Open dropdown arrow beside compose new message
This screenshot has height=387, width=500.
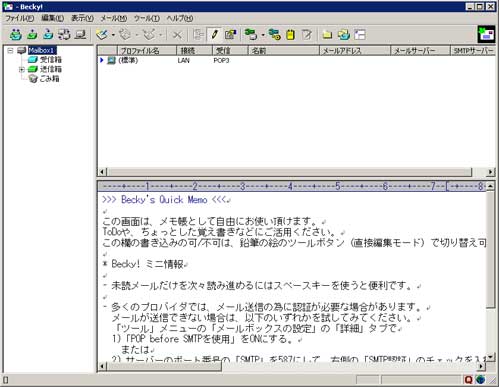click(x=113, y=35)
